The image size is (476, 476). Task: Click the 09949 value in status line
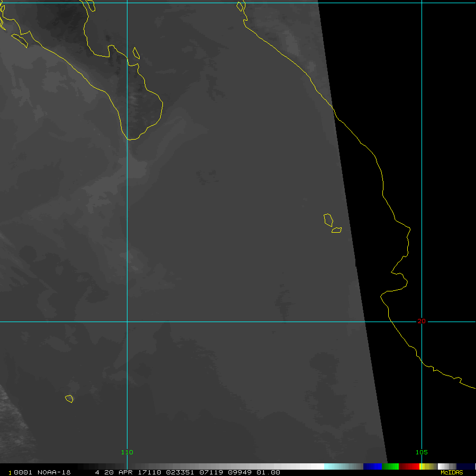point(240,472)
